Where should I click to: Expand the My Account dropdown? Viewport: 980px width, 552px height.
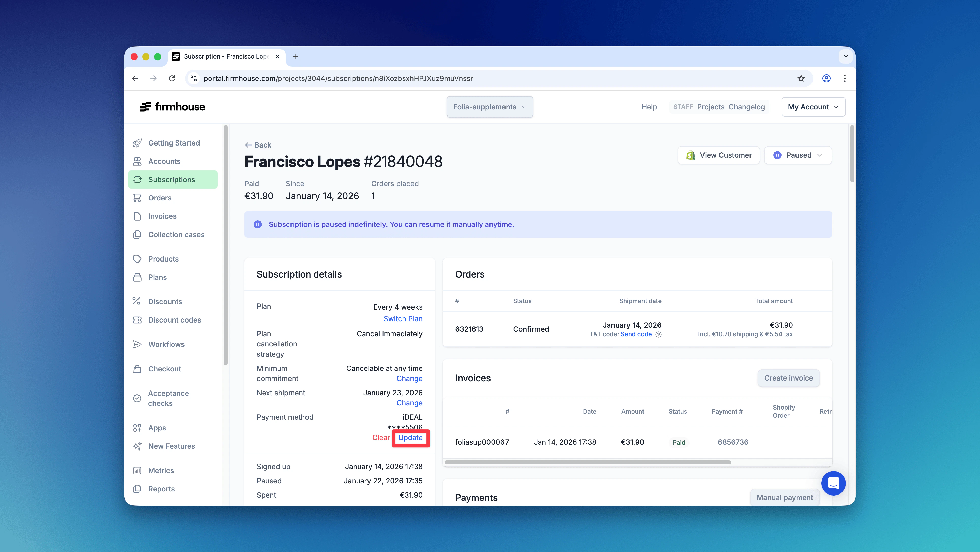click(813, 107)
